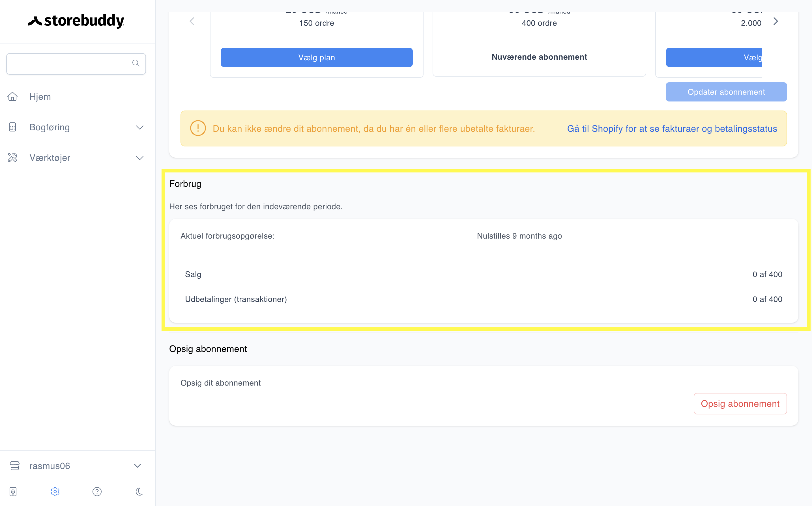The width and height of the screenshot is (812, 506).
Task: Click the 150 ordre plan text
Action: [x=316, y=23]
